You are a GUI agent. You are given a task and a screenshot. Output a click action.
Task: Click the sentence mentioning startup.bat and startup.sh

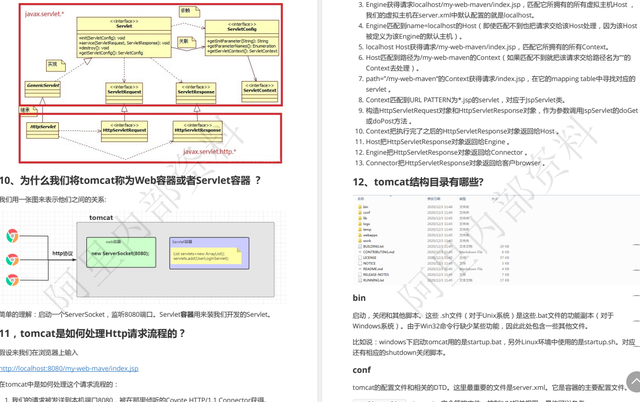coord(496,347)
